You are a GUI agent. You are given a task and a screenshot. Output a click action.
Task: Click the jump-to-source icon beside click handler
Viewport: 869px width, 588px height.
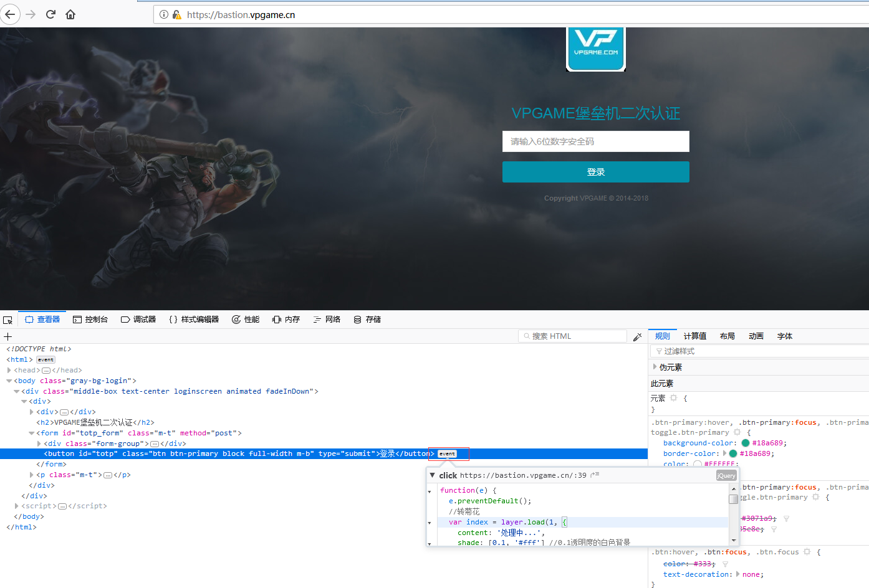click(x=595, y=475)
